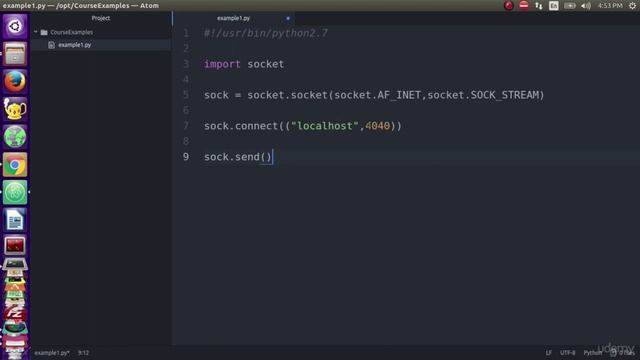Click line number 5 in the gutter
Image resolution: width=640 pixels, height=360 pixels.
click(186, 95)
